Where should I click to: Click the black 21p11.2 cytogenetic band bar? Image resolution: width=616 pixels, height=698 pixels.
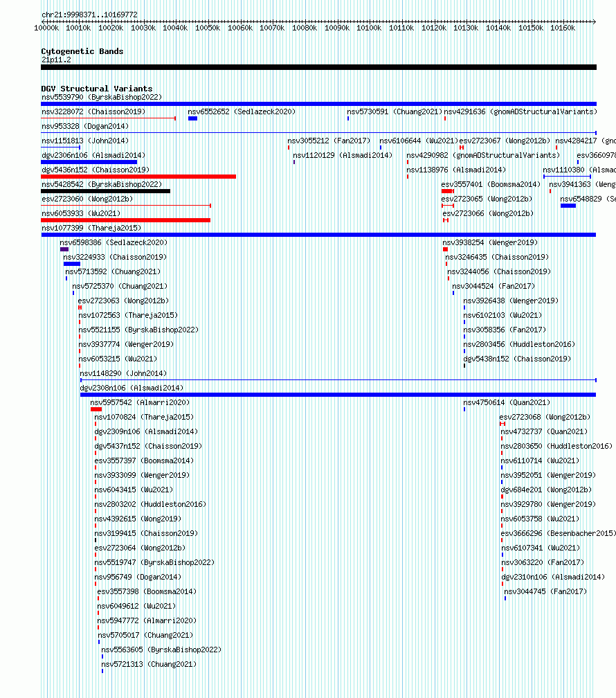[x=318, y=67]
